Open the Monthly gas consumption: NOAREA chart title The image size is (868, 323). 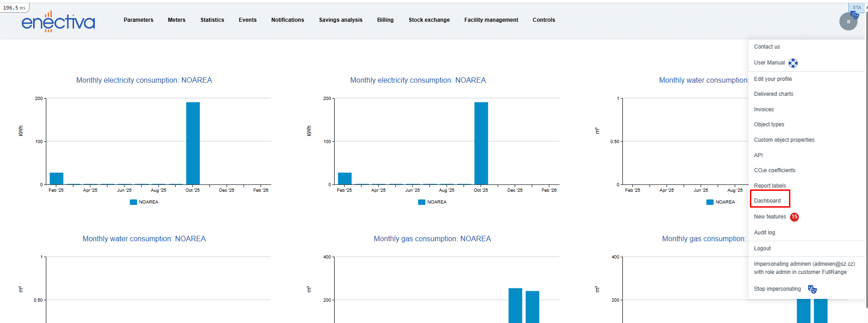432,239
